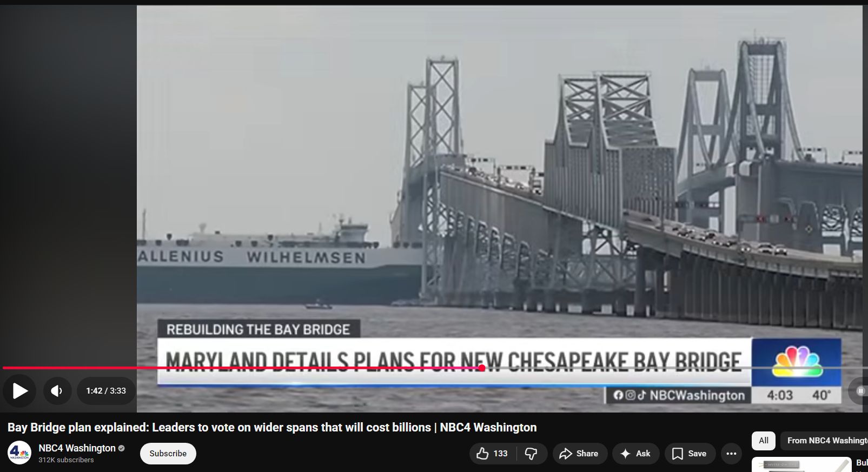The height and width of the screenshot is (472, 868).
Task: Dislike this video
Action: [x=532, y=454]
